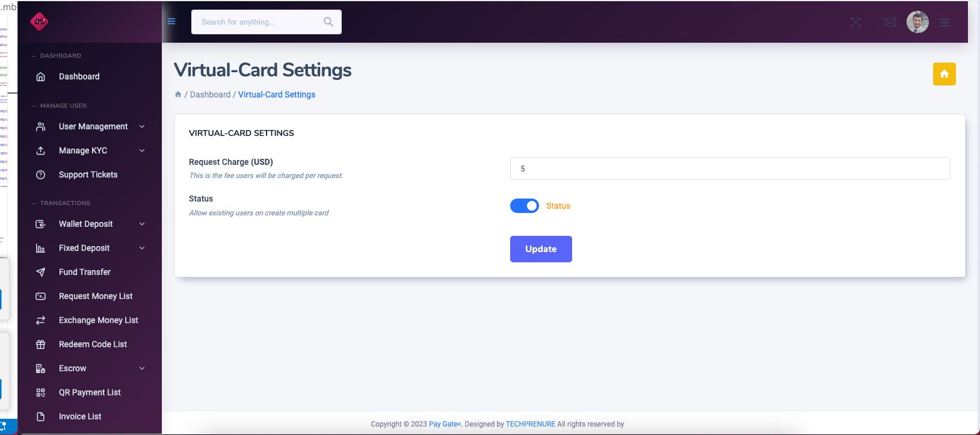Open the TECHPRENURE footer link
Screen dimensions: 980x435
click(530, 424)
